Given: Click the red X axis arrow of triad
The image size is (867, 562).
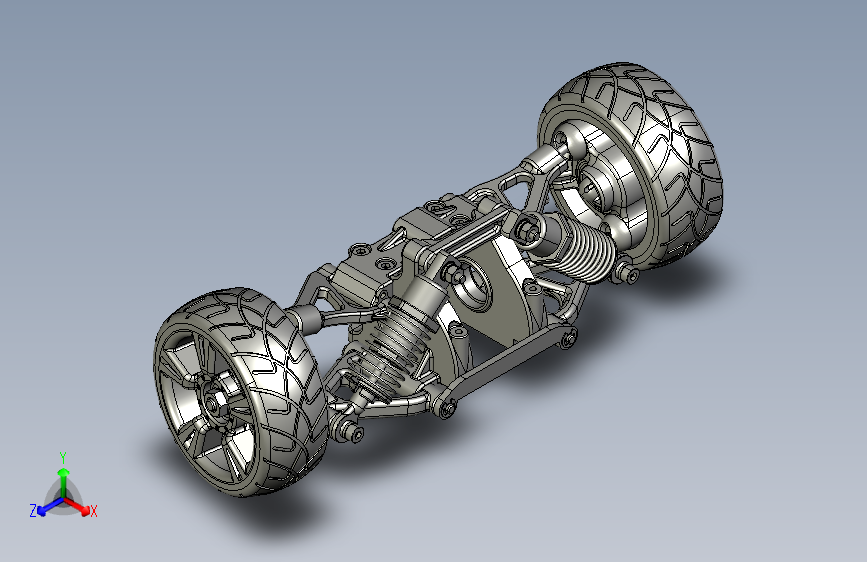Looking at the screenshot, I should tap(79, 506).
